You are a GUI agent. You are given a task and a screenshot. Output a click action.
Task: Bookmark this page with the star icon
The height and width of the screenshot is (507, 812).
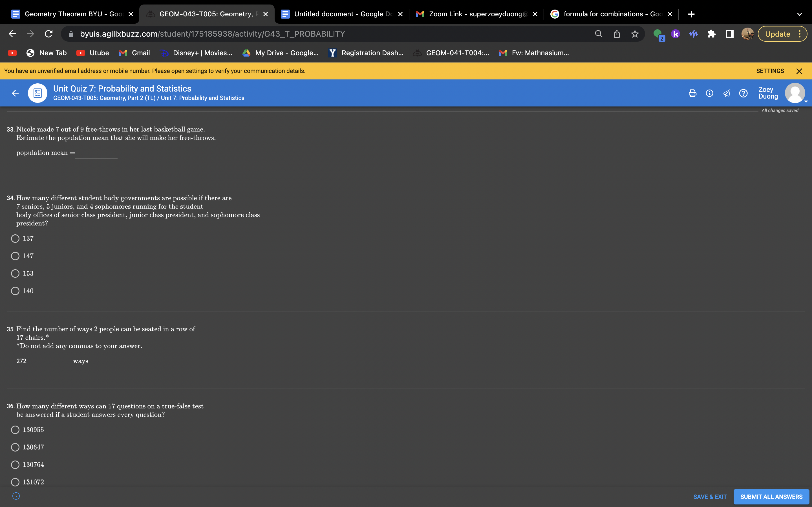(634, 34)
